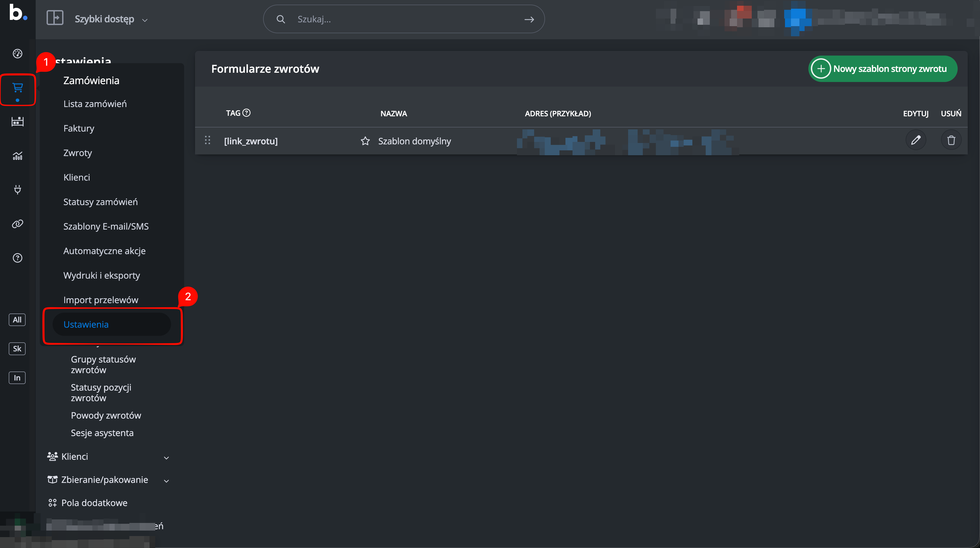Grab the drag handle of link_zwrotu row
980x548 pixels.
click(207, 140)
